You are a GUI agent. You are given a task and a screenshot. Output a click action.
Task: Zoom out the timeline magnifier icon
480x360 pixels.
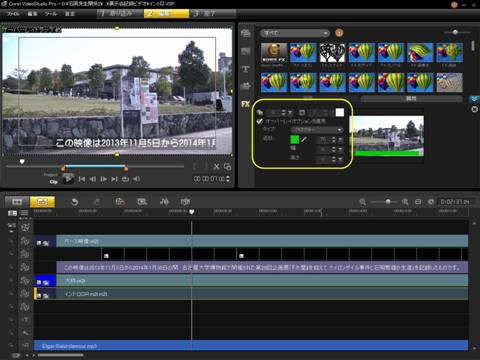tap(363, 202)
